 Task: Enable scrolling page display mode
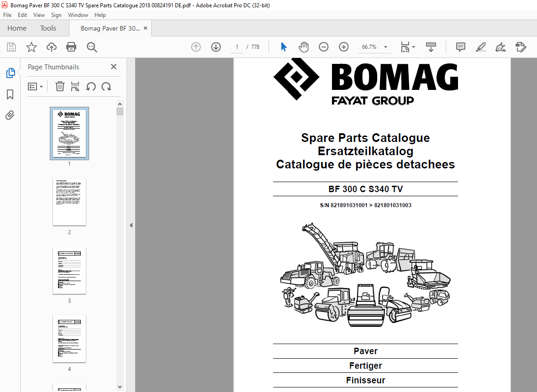pos(431,47)
